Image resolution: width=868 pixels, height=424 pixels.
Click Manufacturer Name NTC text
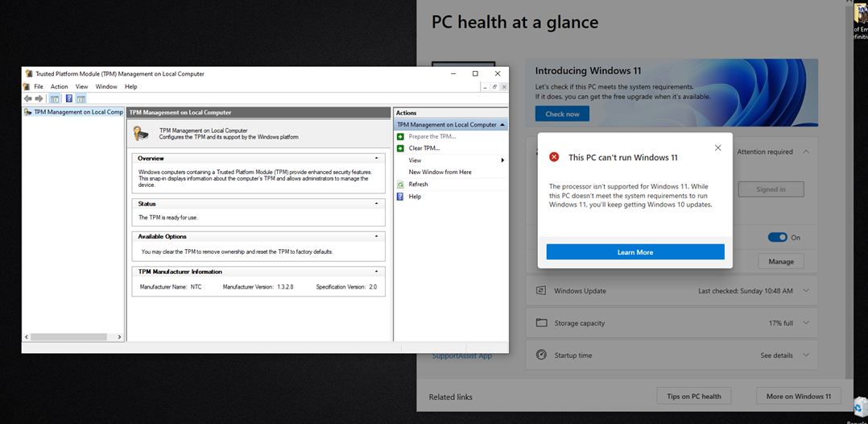click(171, 287)
